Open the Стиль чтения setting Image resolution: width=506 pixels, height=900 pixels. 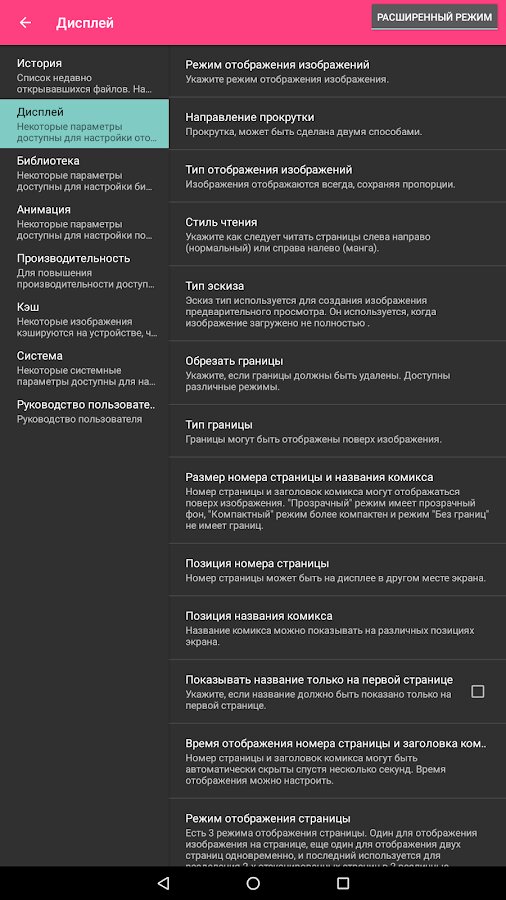tap(337, 234)
